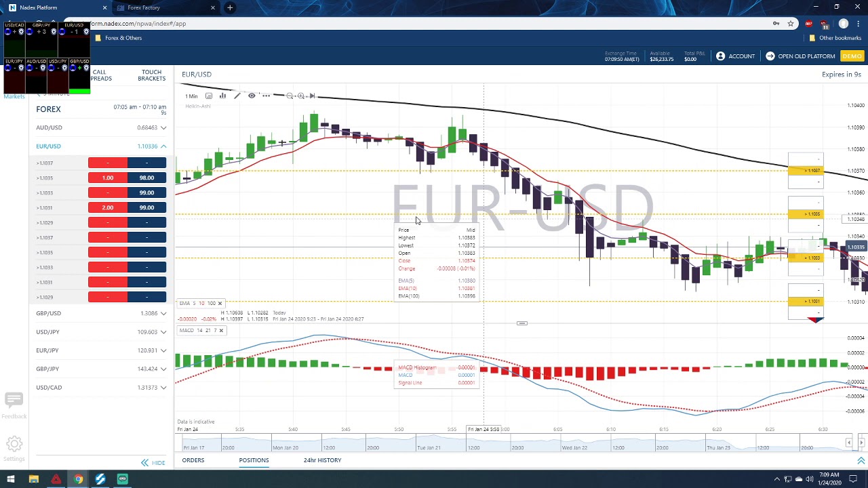Expand the GBP/JPY market row
Screen dimensions: 868x488
click(101, 369)
